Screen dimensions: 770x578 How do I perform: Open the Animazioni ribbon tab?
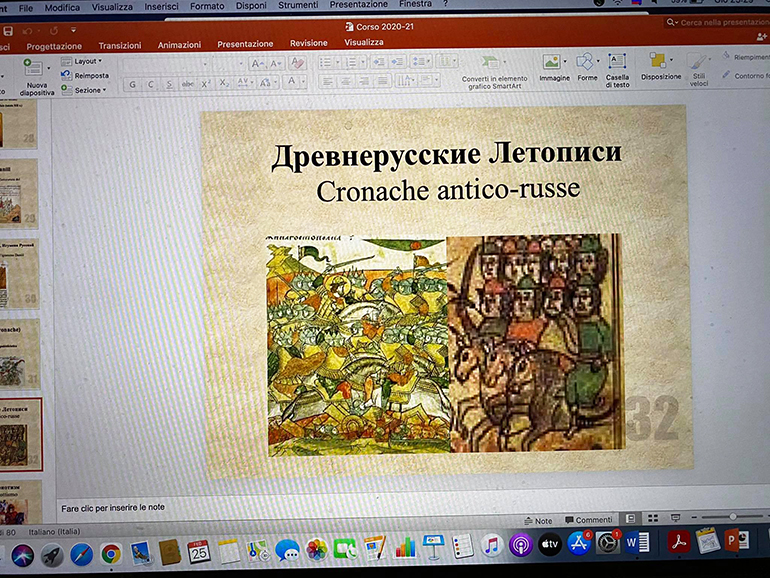179,45
